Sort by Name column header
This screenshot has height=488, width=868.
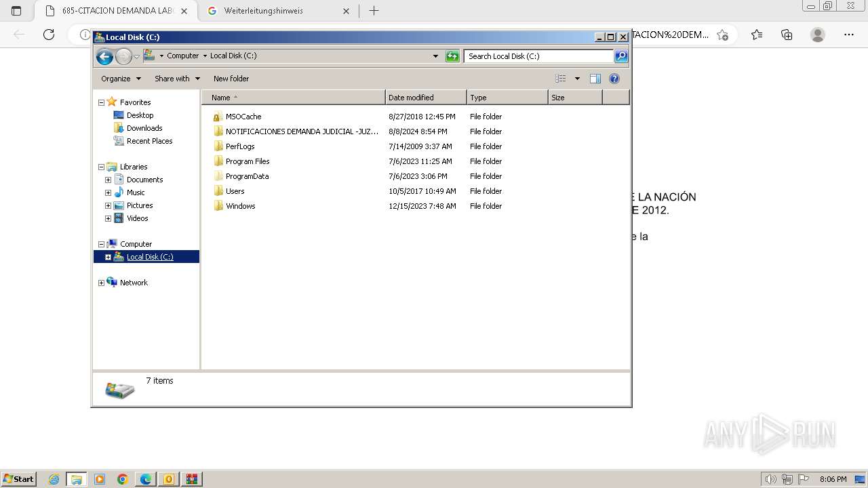tap(293, 98)
